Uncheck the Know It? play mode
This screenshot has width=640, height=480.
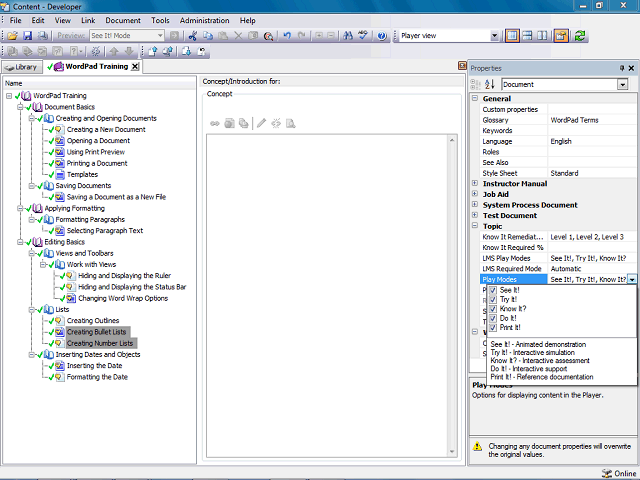493,309
